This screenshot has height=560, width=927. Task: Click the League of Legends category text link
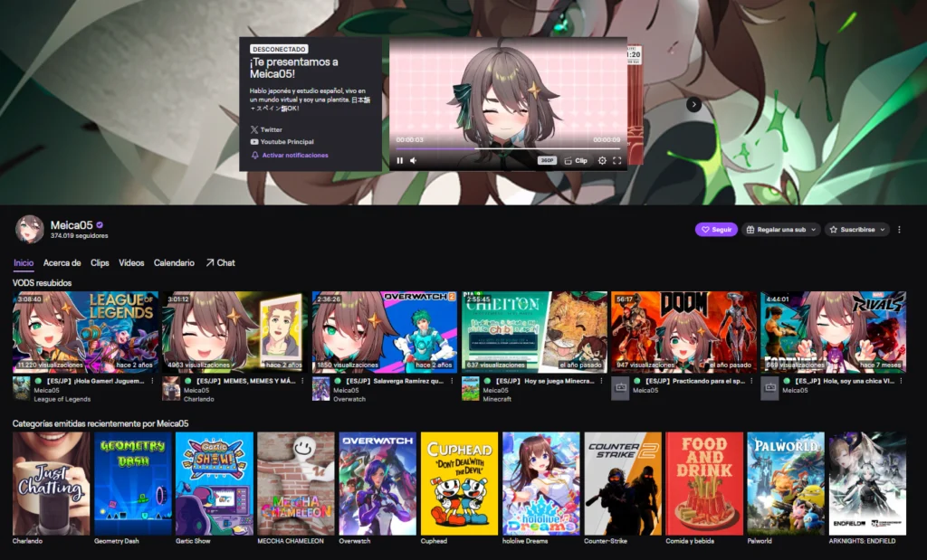coord(62,399)
